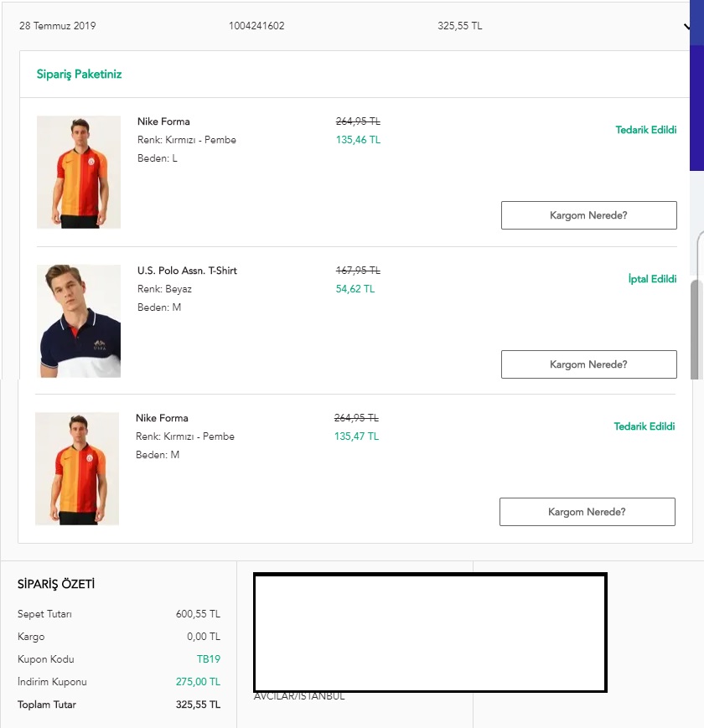Click the SİPARİŞ ÖZETİ heading
The width and height of the screenshot is (704, 728).
coord(56,584)
